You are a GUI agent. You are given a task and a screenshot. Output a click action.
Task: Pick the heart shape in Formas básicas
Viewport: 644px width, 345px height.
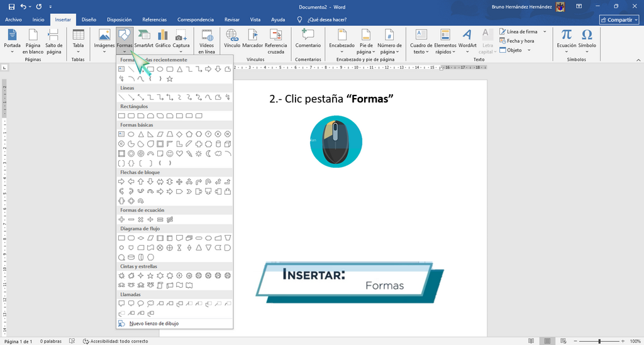point(179,154)
